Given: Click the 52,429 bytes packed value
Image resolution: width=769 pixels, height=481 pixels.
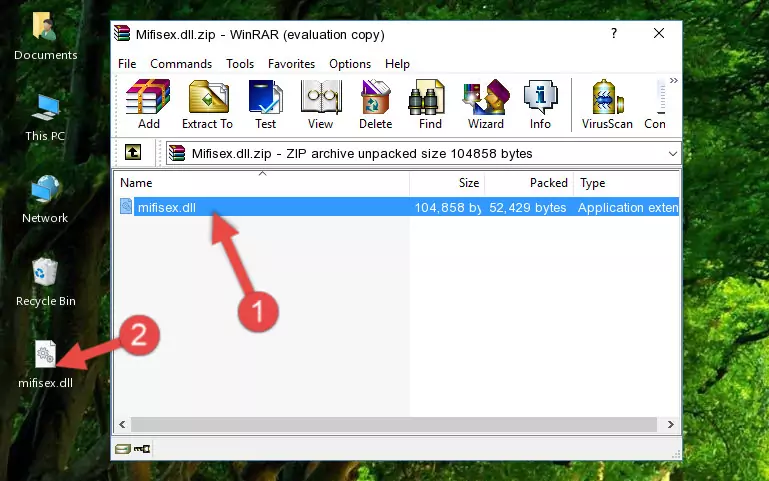Looking at the screenshot, I should (528, 207).
